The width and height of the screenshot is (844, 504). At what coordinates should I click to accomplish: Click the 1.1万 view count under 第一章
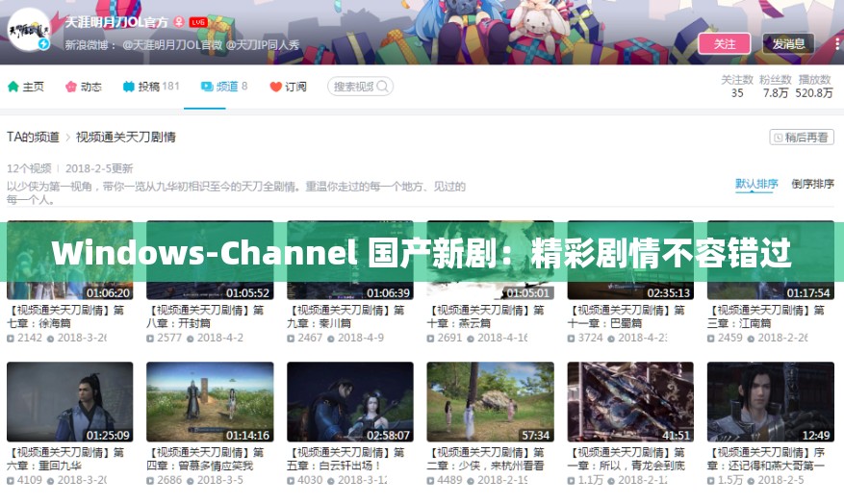pyautogui.click(x=591, y=480)
